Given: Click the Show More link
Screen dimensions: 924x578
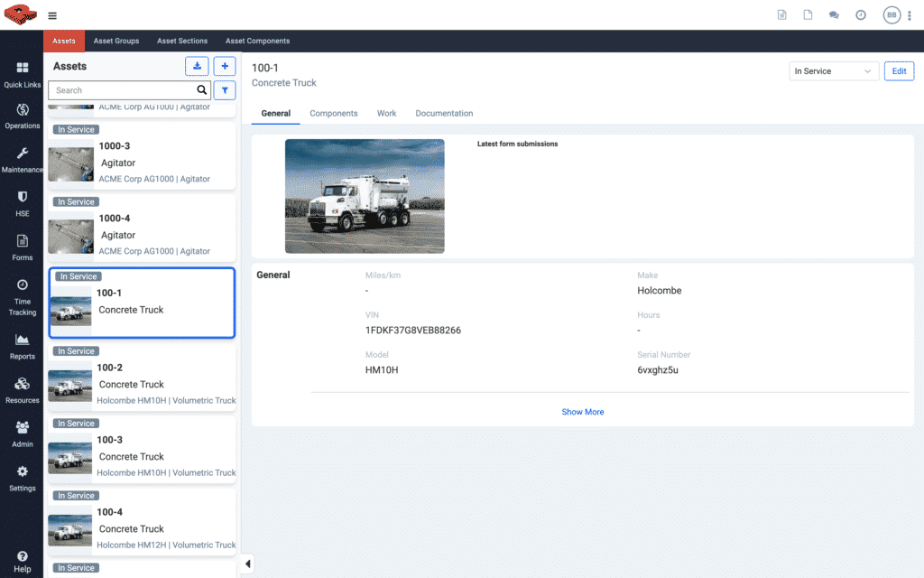Looking at the screenshot, I should tap(582, 412).
